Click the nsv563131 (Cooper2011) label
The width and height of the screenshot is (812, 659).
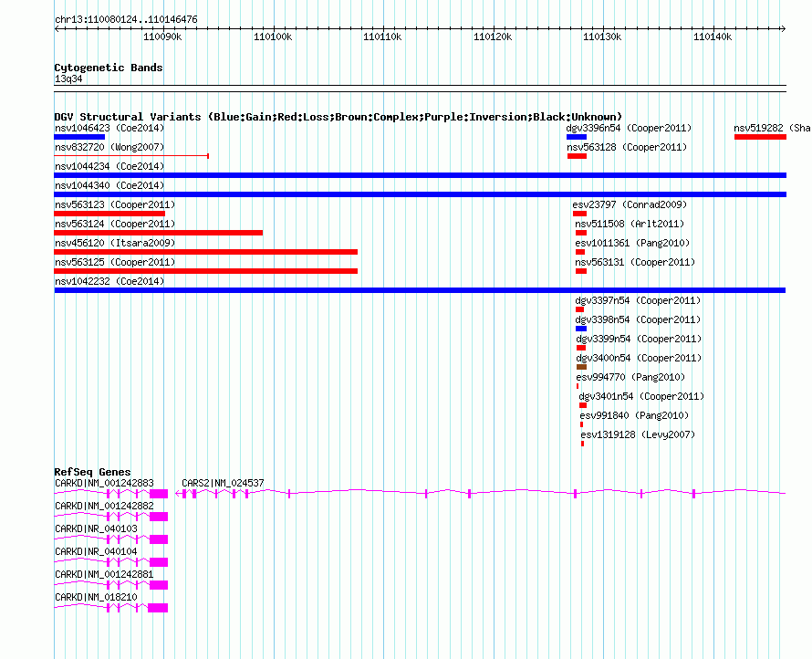click(x=635, y=262)
